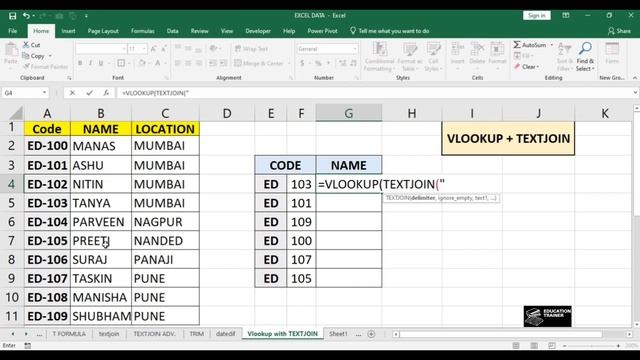Click the Share button
Screen dimensions: 640x360
tap(619, 31)
